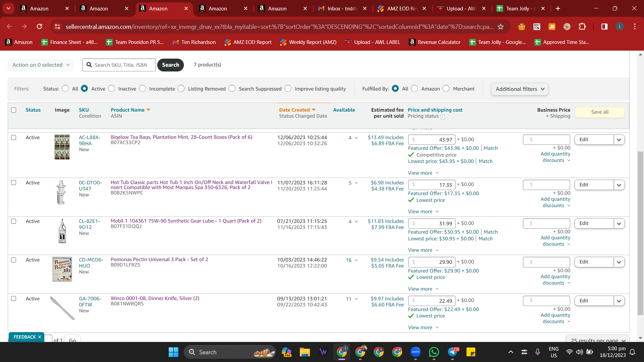Viewport: 644px width, 362px height.
Task: Filter Fulfilled By Amazon
Action: click(x=415, y=88)
